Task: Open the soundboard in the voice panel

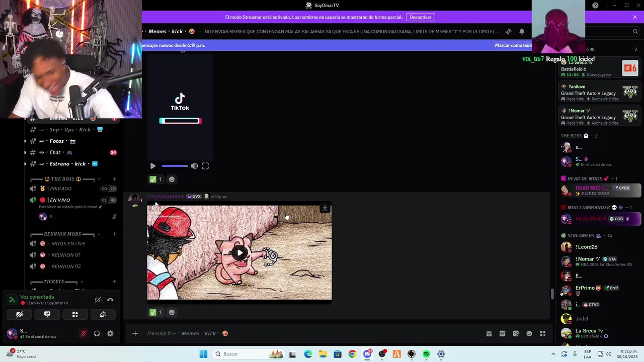Action: coord(103,314)
